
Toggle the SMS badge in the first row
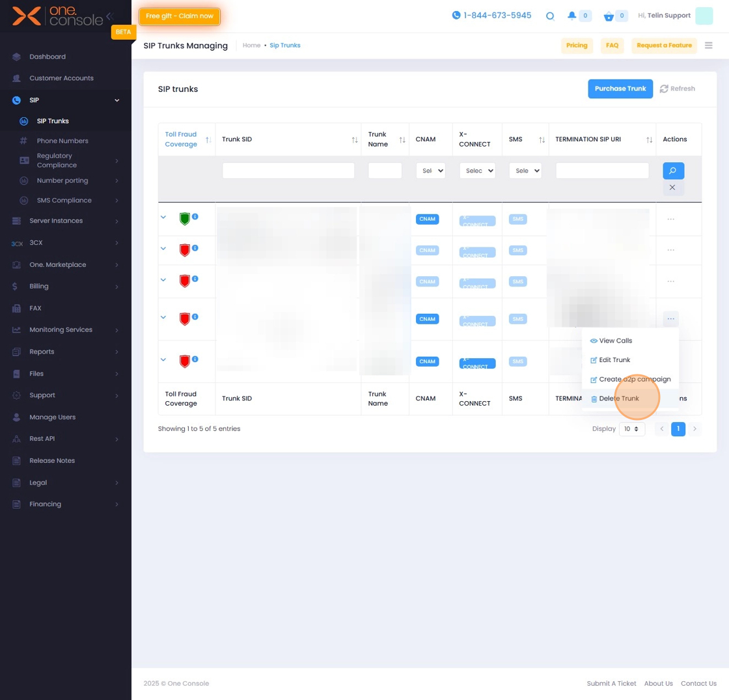(518, 219)
